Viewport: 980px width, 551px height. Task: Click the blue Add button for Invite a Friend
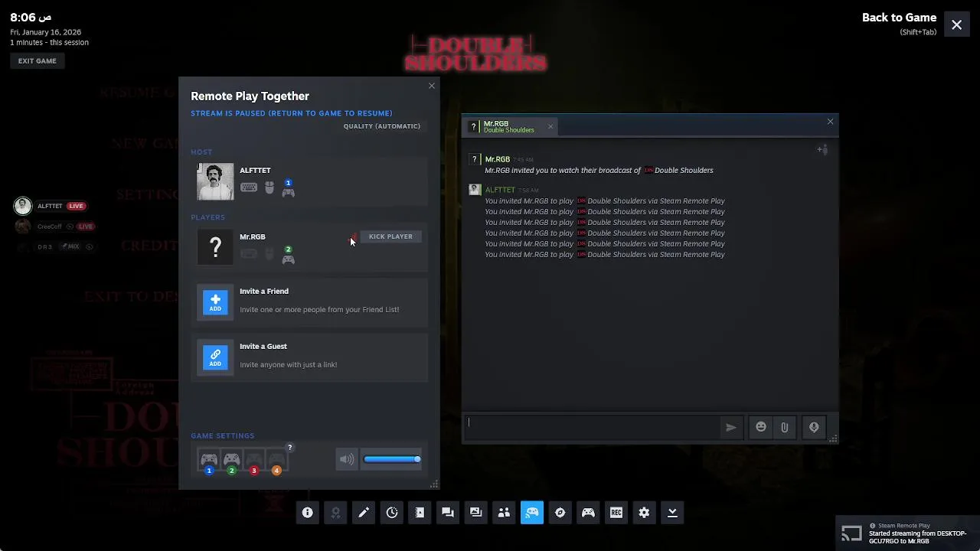click(x=215, y=302)
